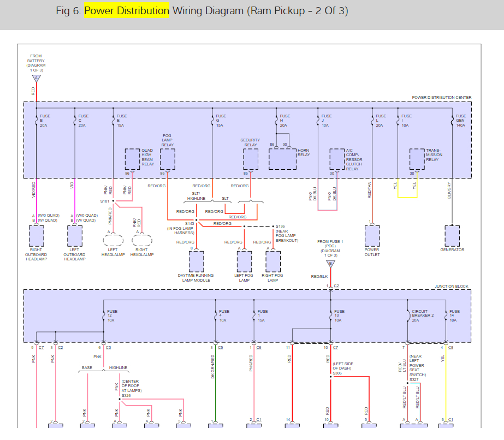This screenshot has width=504, height=440.
Task: Click the Right Headlamp symbol
Action: point(142,240)
